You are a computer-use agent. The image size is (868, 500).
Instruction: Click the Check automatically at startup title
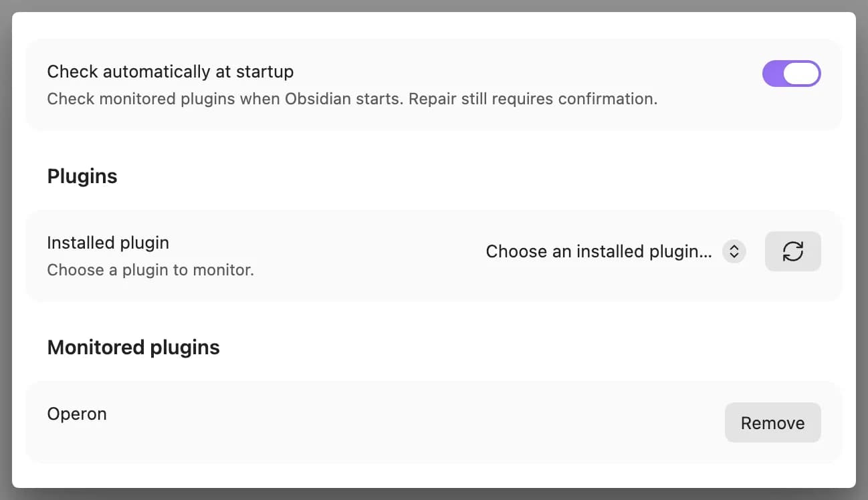171,72
